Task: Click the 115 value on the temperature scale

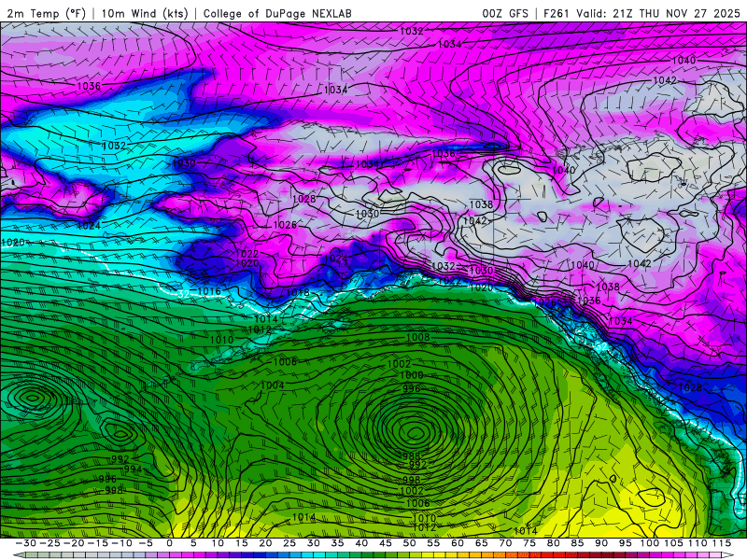Action: [x=722, y=543]
